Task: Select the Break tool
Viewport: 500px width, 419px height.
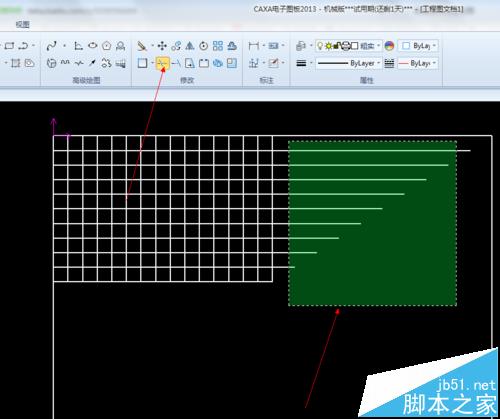Action: pos(204,63)
